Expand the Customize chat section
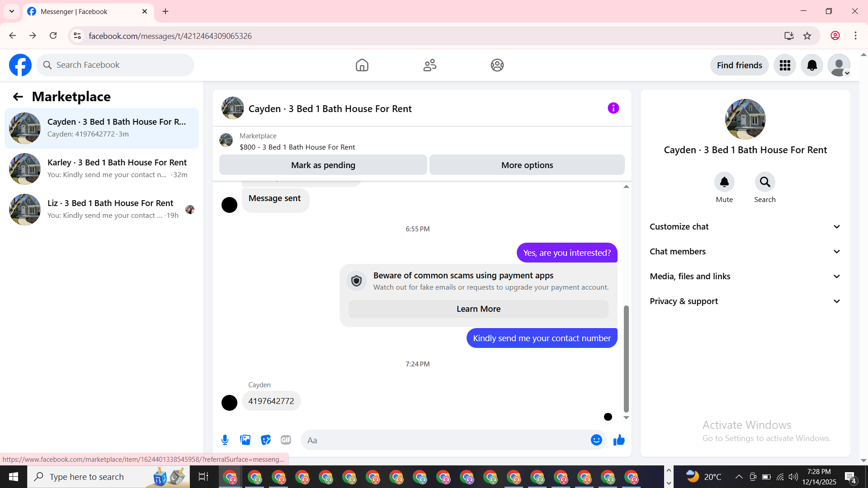 point(745,227)
